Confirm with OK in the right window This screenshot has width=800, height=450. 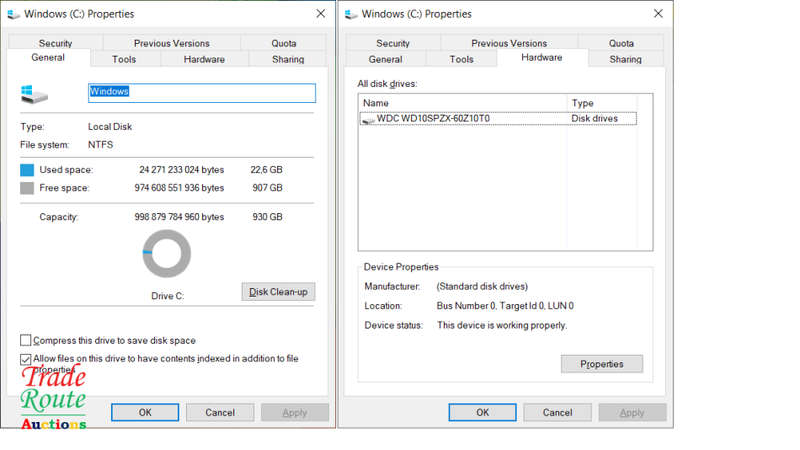tap(482, 412)
